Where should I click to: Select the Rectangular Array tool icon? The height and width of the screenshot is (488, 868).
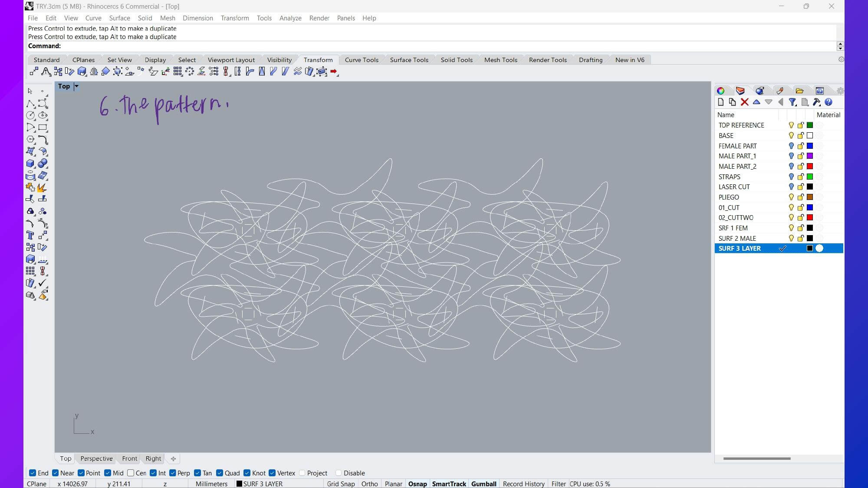(178, 72)
